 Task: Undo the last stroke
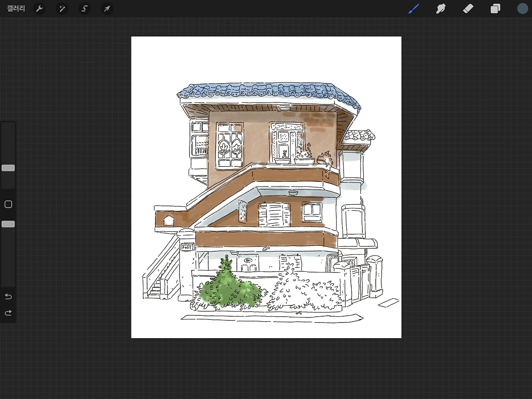click(x=8, y=297)
